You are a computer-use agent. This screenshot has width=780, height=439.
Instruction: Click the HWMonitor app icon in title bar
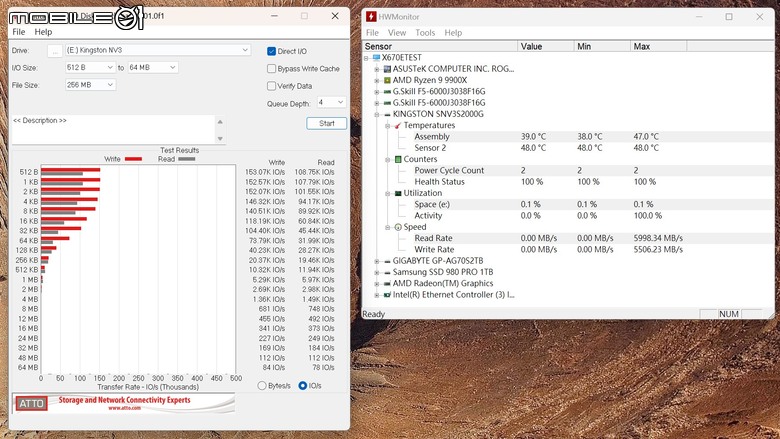(371, 16)
